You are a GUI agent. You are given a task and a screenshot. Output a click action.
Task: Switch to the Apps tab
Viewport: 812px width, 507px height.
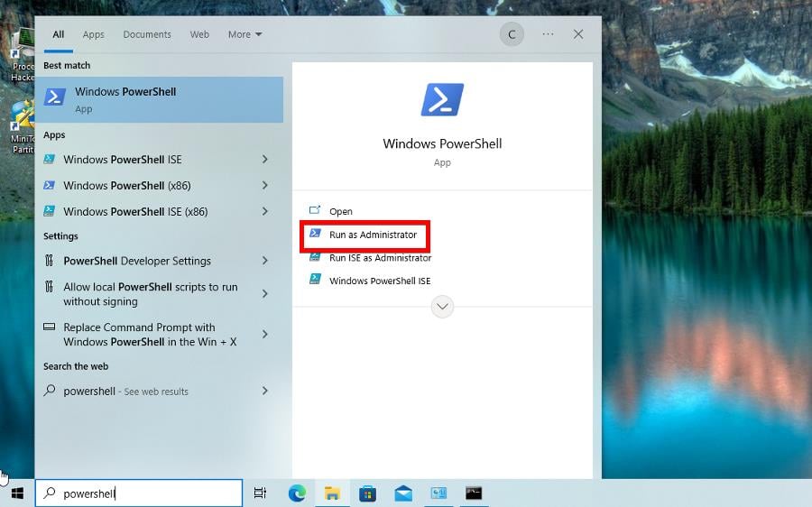(93, 34)
